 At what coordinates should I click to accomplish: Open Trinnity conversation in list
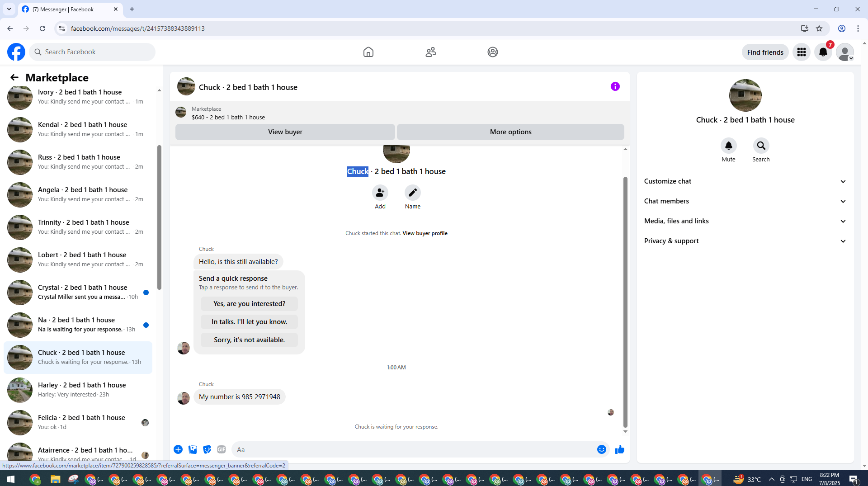pyautogui.click(x=78, y=227)
